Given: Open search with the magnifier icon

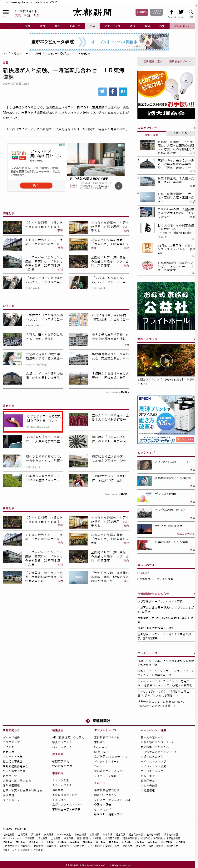Looking at the screenshot, I should click(x=191, y=12).
